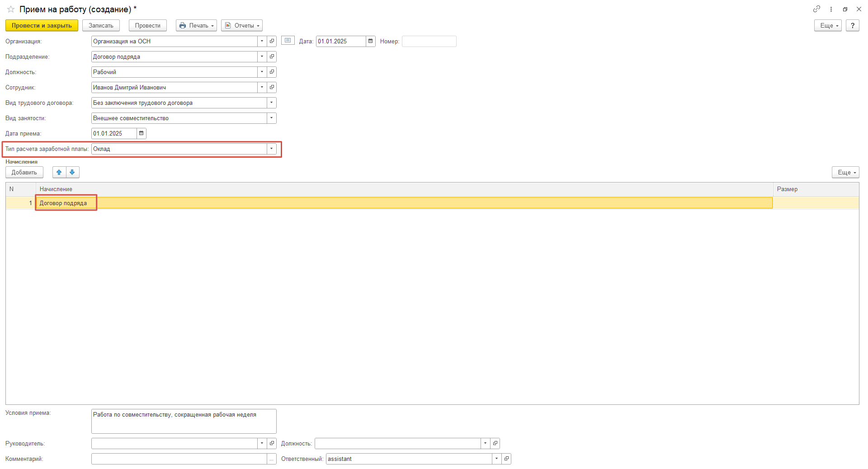The image size is (868, 469).
Task: Open Организация record with open icon
Action: click(x=272, y=41)
